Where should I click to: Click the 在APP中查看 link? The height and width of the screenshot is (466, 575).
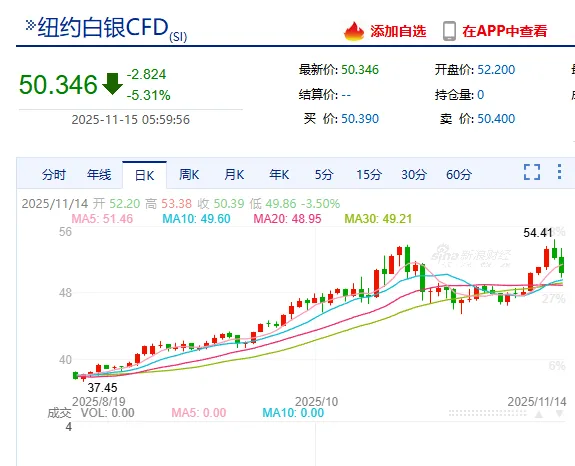coord(505,32)
